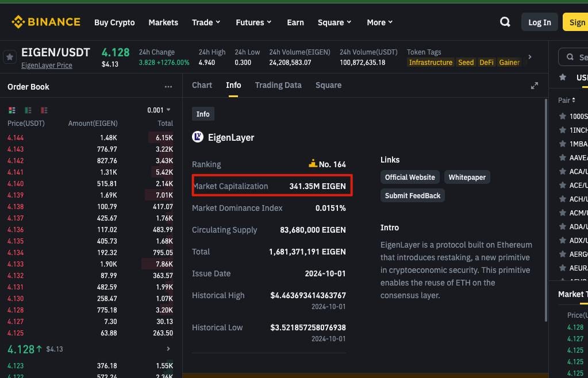Image resolution: width=588 pixels, height=378 pixels.
Task: Switch to the Info tab
Action: click(x=233, y=86)
